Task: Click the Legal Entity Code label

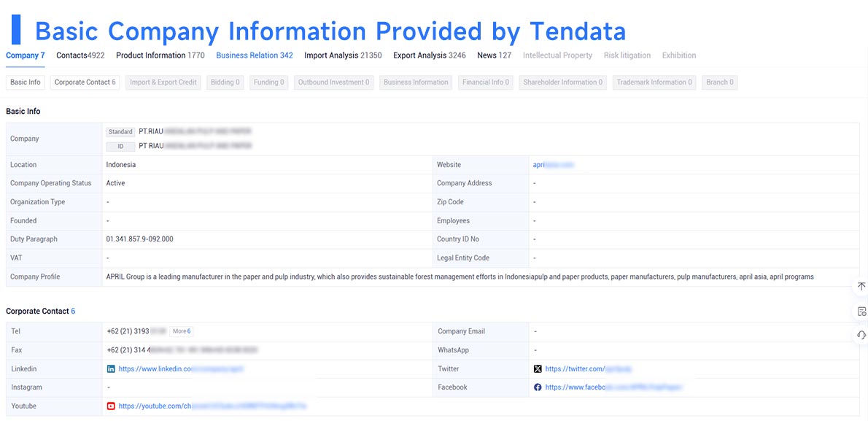Action: click(x=462, y=258)
